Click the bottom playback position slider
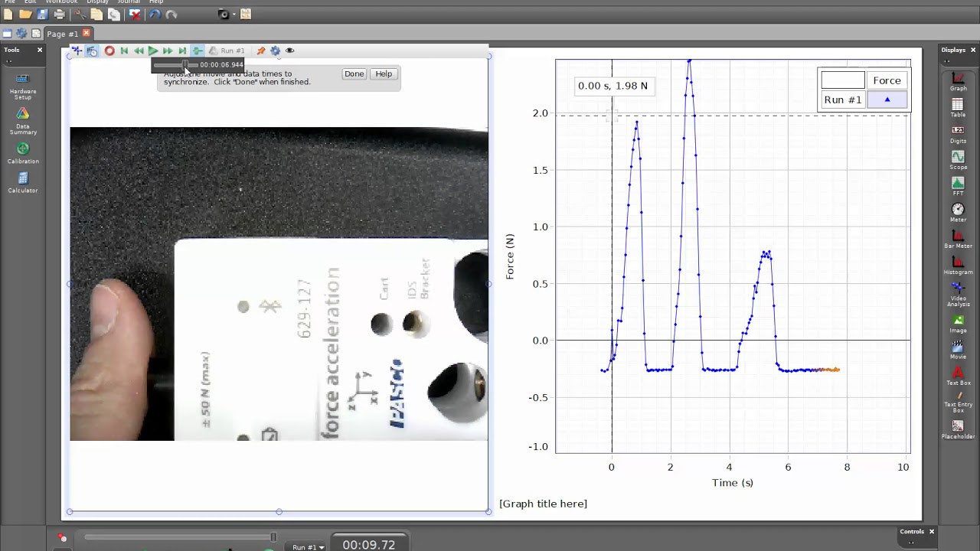The height and width of the screenshot is (551, 980). click(x=180, y=537)
